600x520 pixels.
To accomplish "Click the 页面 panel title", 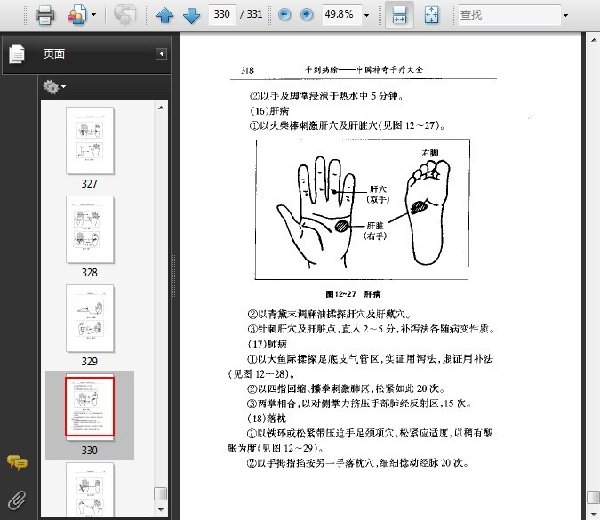I will 54,54.
